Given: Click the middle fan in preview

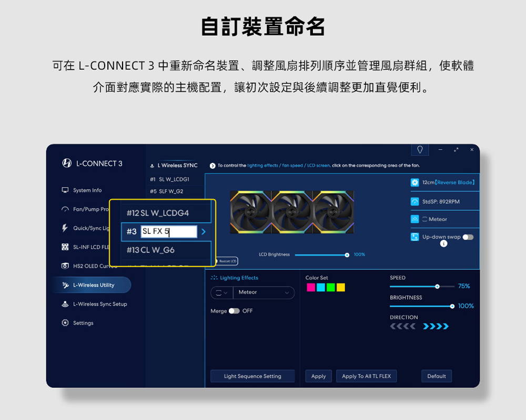Looking at the screenshot, I should [x=292, y=212].
